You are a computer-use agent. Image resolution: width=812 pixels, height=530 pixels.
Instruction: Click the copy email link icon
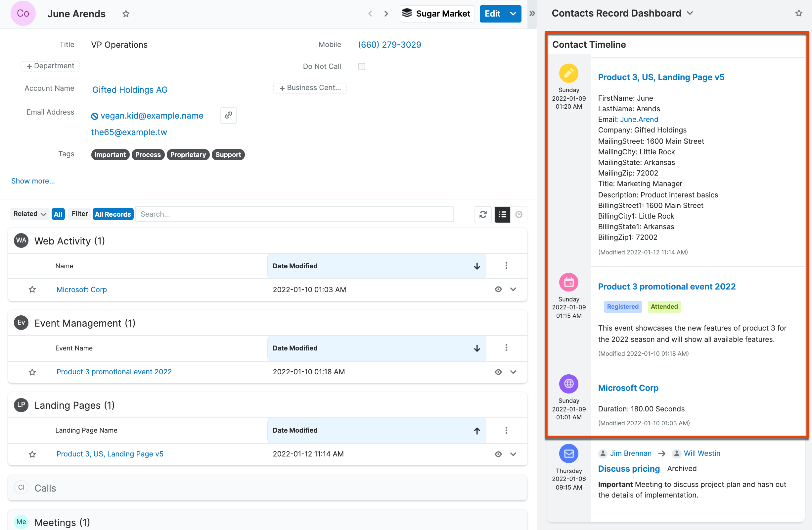pyautogui.click(x=228, y=115)
